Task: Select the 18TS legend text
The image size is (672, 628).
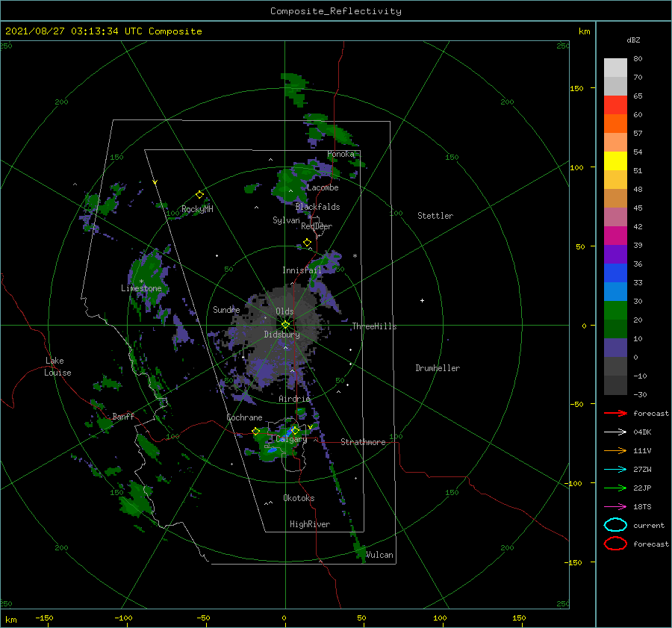Action: point(642,507)
